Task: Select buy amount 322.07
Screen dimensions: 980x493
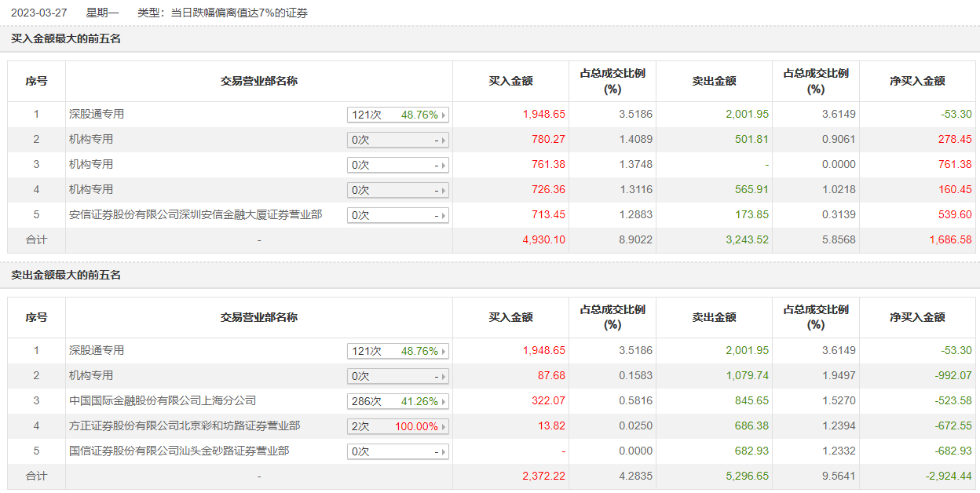Action: point(549,400)
